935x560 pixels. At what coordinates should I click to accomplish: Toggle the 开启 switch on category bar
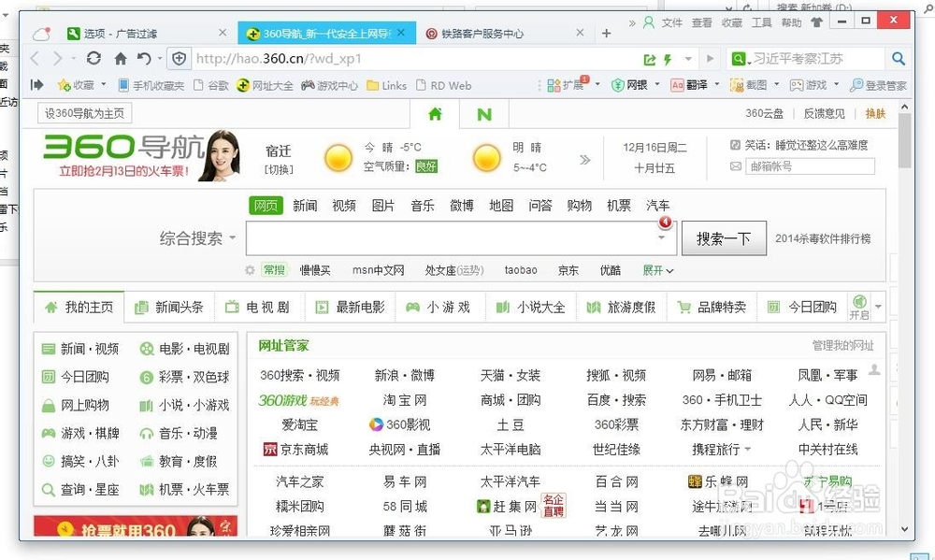859,307
